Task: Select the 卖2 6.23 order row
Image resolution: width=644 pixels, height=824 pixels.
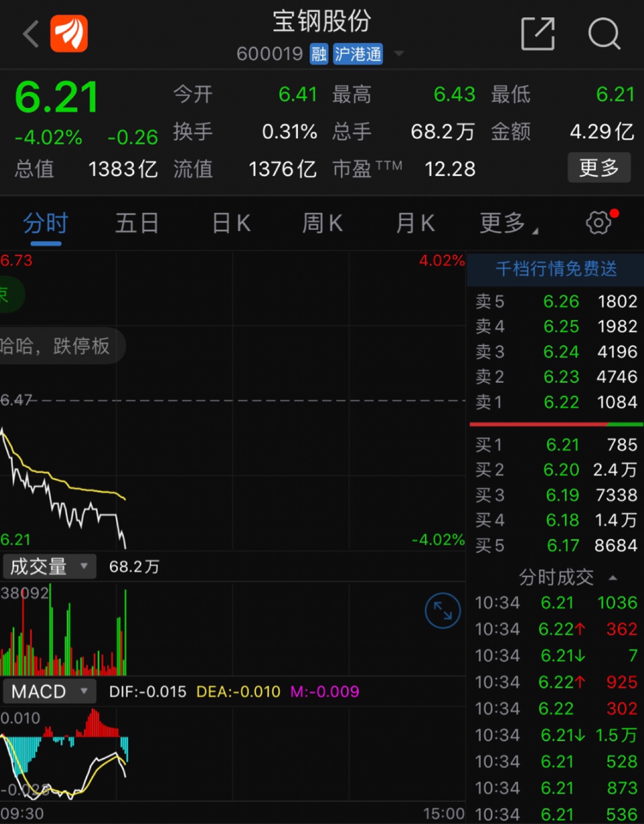Action: tap(556, 377)
